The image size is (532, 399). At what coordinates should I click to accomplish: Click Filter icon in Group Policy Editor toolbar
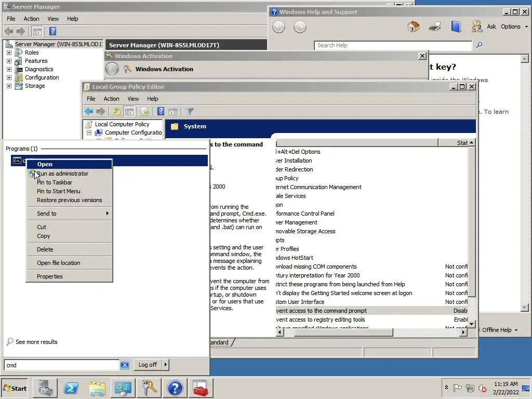click(x=189, y=111)
